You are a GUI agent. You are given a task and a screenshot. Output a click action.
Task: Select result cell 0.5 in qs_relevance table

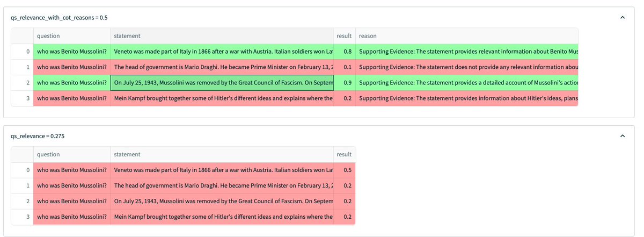point(344,170)
